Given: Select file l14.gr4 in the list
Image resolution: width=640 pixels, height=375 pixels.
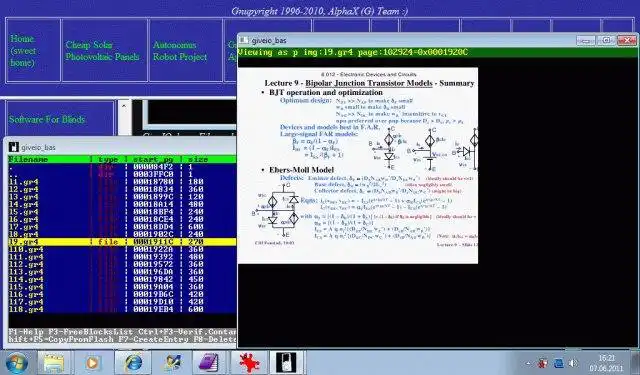Looking at the screenshot, I should [26, 280].
